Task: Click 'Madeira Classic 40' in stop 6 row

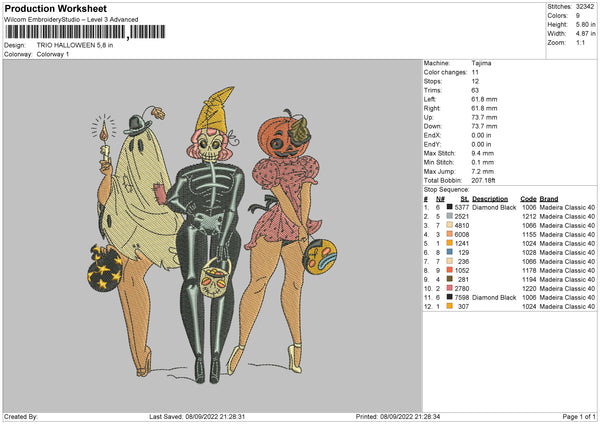Action: [567, 253]
